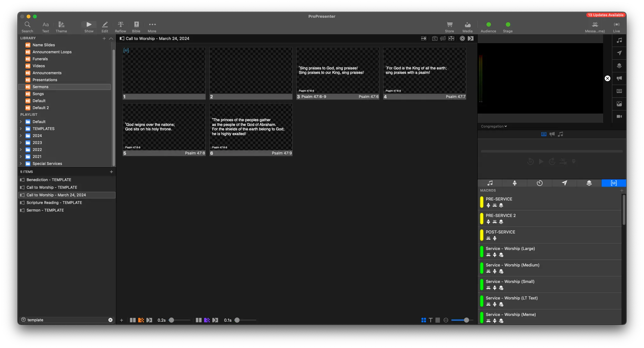Toggle the Audience output indicator
This screenshot has width=644, height=348.
click(488, 25)
